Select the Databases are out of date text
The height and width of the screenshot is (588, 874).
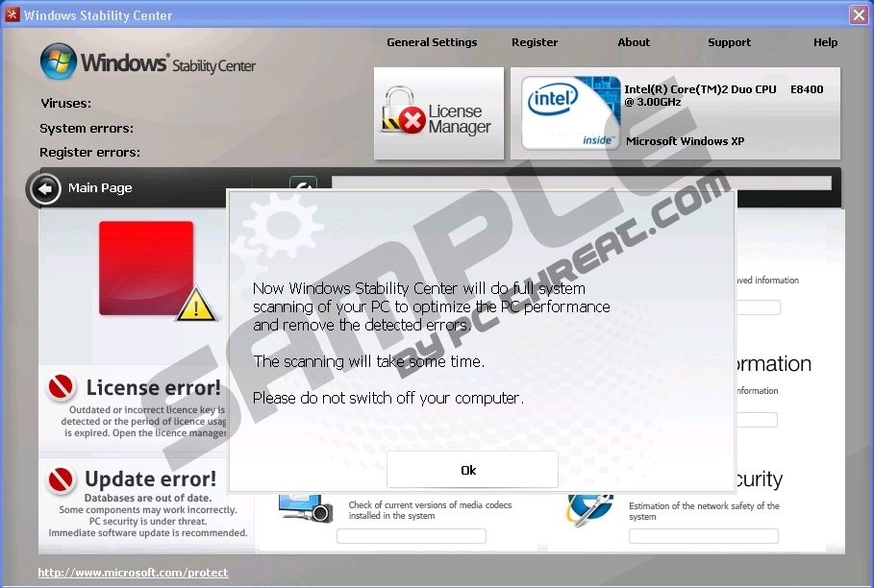click(x=148, y=498)
